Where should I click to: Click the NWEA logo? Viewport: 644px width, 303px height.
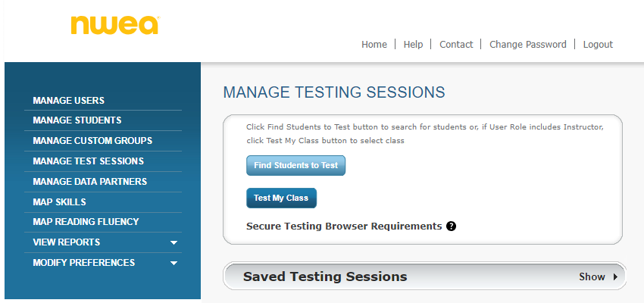click(114, 26)
